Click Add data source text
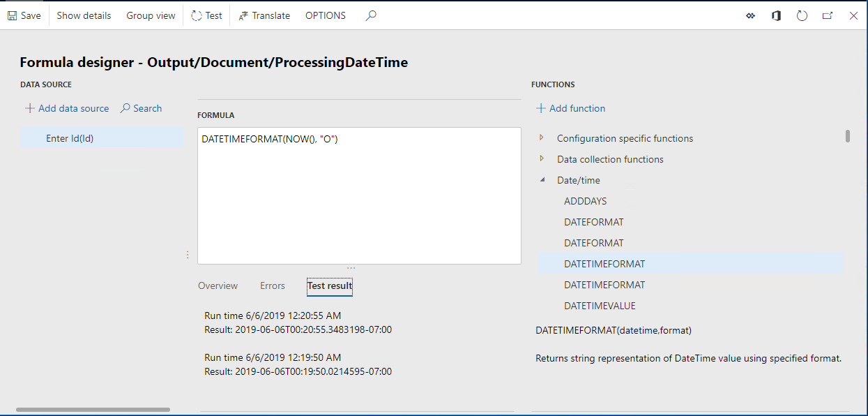Image resolution: width=868 pixels, height=416 pixels. (74, 108)
